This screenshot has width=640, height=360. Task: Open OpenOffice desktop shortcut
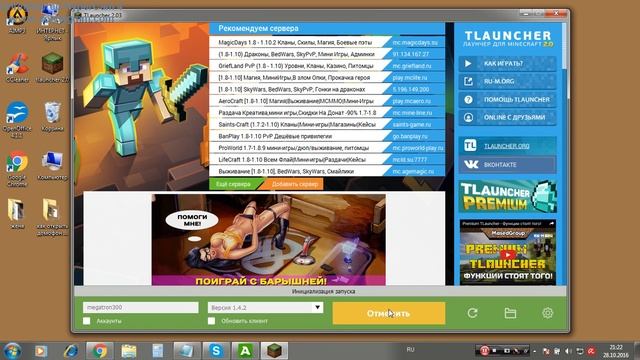(17, 120)
